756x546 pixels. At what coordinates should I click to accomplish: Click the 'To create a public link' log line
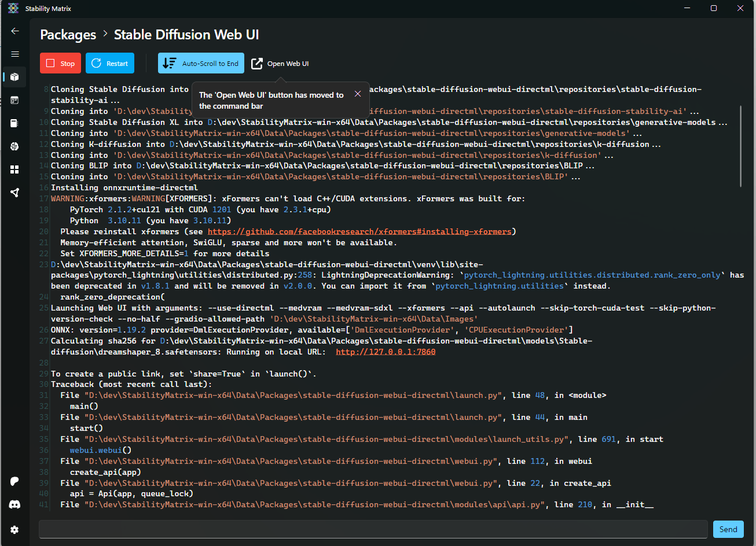click(184, 374)
